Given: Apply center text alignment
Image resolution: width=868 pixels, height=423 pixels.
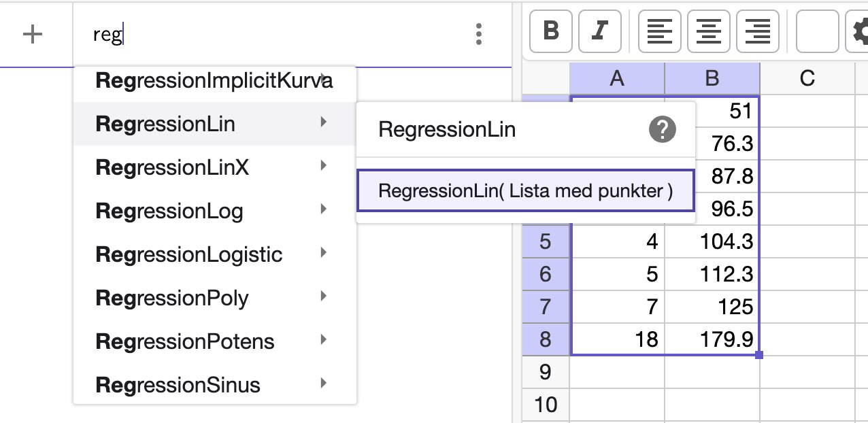Looking at the screenshot, I should [x=707, y=31].
